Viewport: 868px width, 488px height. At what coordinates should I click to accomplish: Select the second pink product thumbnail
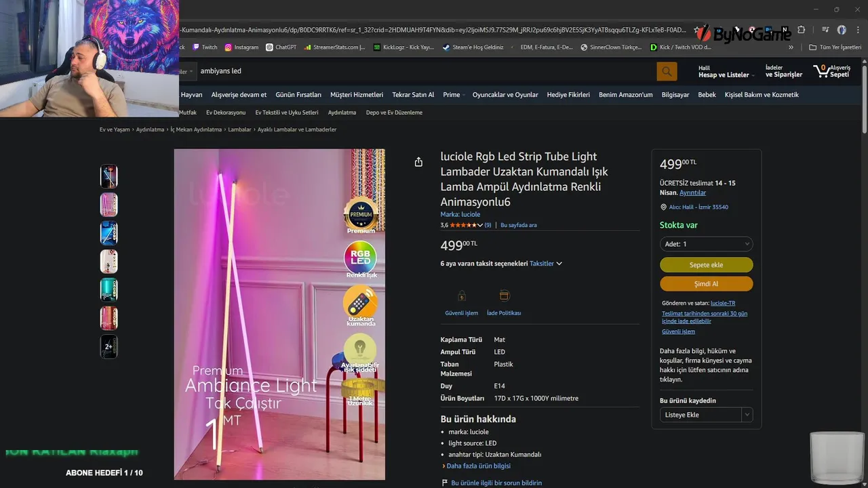click(108, 205)
